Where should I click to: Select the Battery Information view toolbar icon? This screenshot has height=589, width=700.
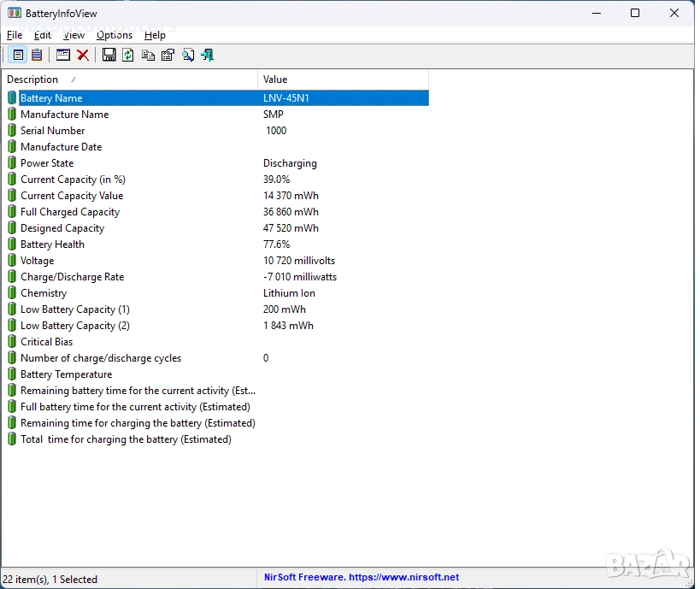(17, 56)
